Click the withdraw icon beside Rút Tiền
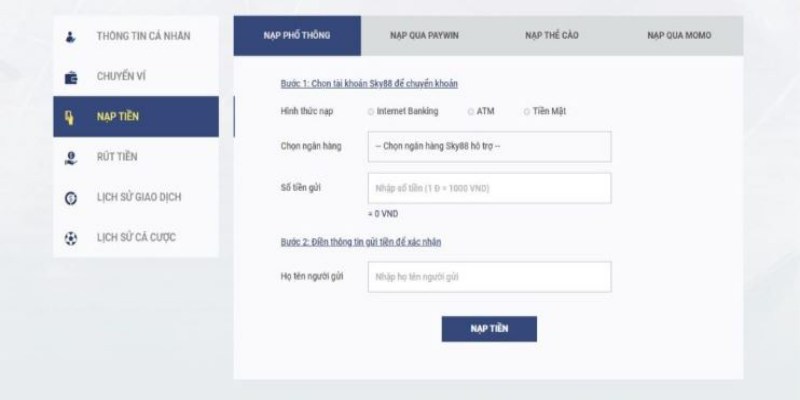The width and height of the screenshot is (800, 400). 71,158
